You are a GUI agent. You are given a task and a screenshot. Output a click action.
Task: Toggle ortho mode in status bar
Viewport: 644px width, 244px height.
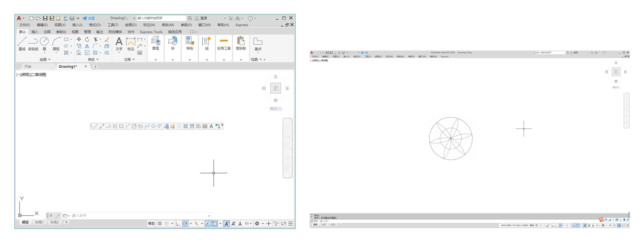(x=178, y=224)
